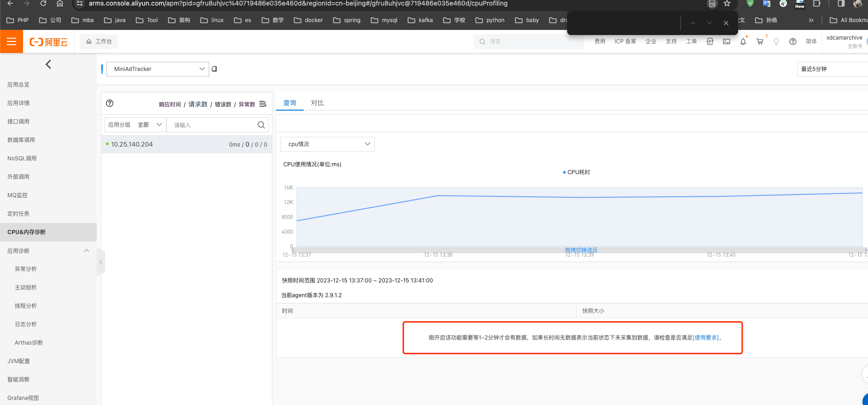Viewport: 868px width, 405px height.
Task: Collapse the 应用诊断 menu group
Action: click(x=87, y=251)
